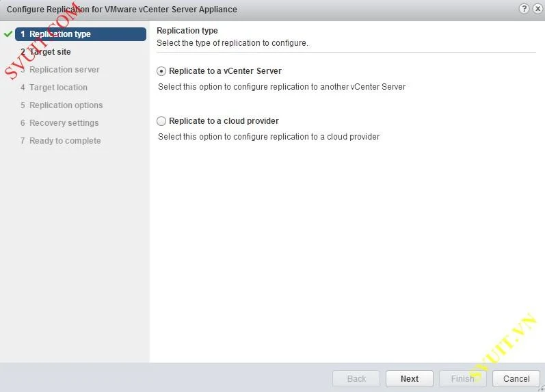Click the resize grip in dialog corner
The image size is (545, 392).
point(542,389)
